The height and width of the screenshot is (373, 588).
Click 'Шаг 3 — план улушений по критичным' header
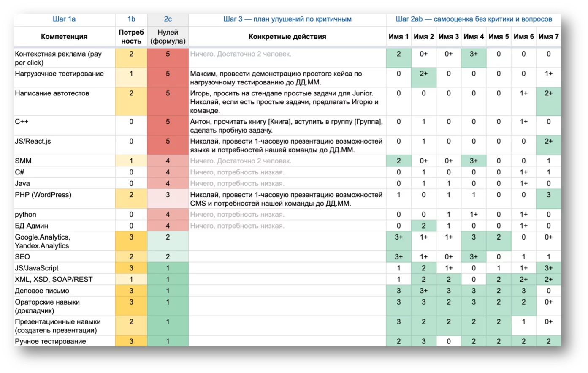(287, 19)
